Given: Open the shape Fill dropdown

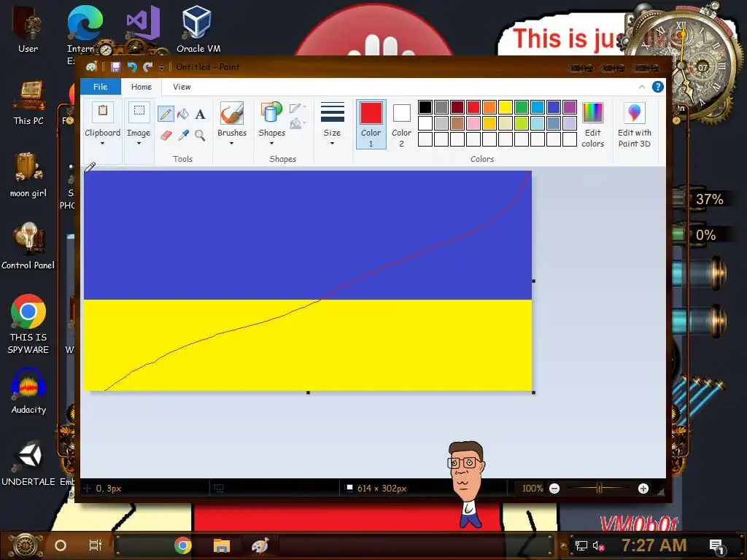Looking at the screenshot, I should 298,124.
